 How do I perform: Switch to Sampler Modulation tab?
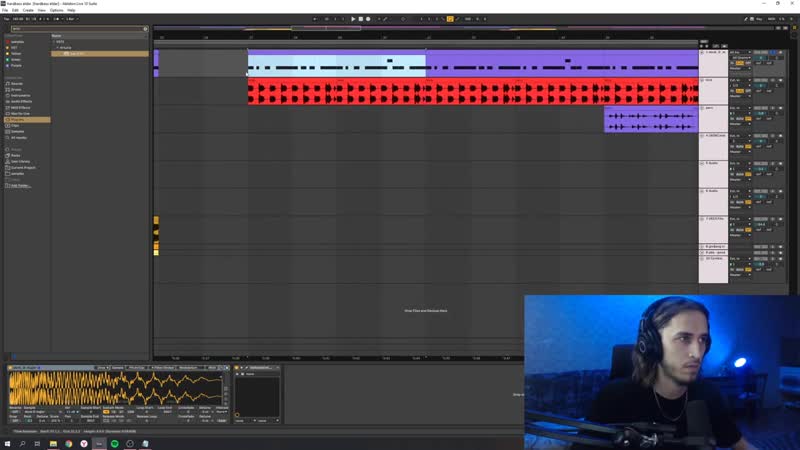coord(188,368)
